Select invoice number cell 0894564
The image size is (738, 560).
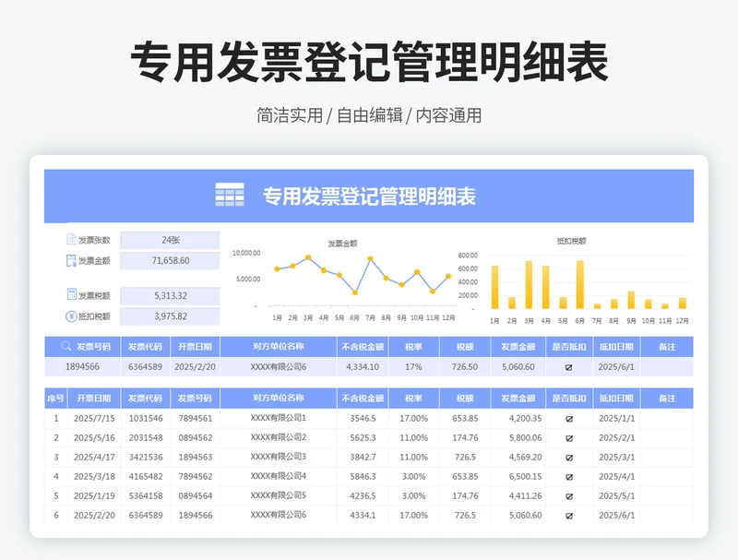[x=195, y=495]
